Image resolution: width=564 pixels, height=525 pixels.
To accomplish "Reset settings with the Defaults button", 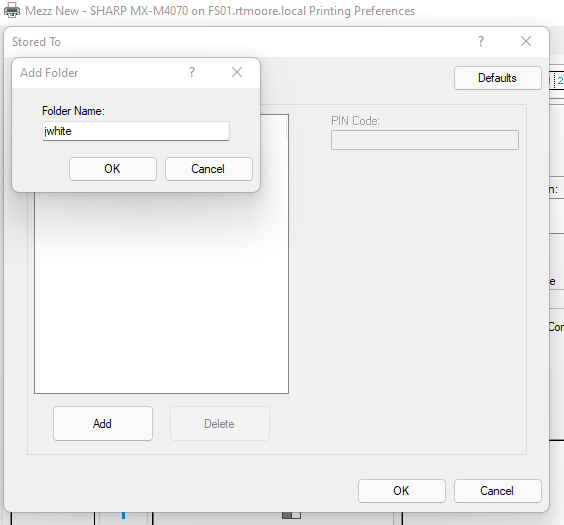I will click(x=497, y=78).
